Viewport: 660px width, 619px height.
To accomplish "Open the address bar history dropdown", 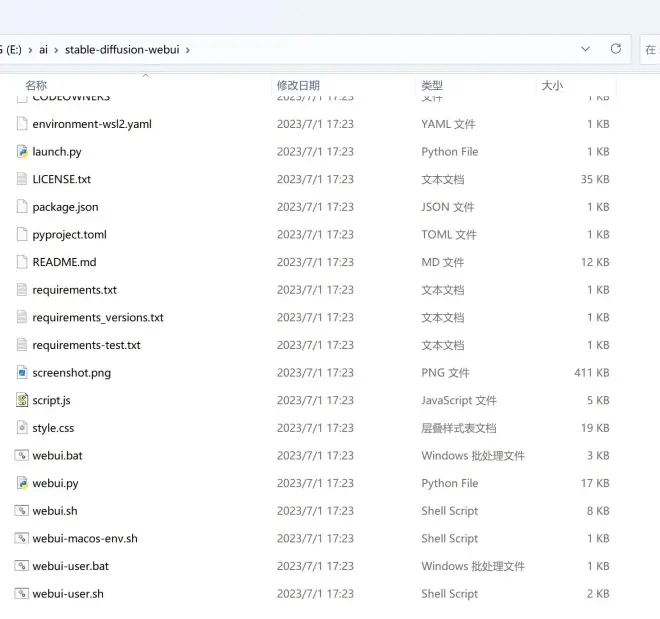I will coord(585,49).
